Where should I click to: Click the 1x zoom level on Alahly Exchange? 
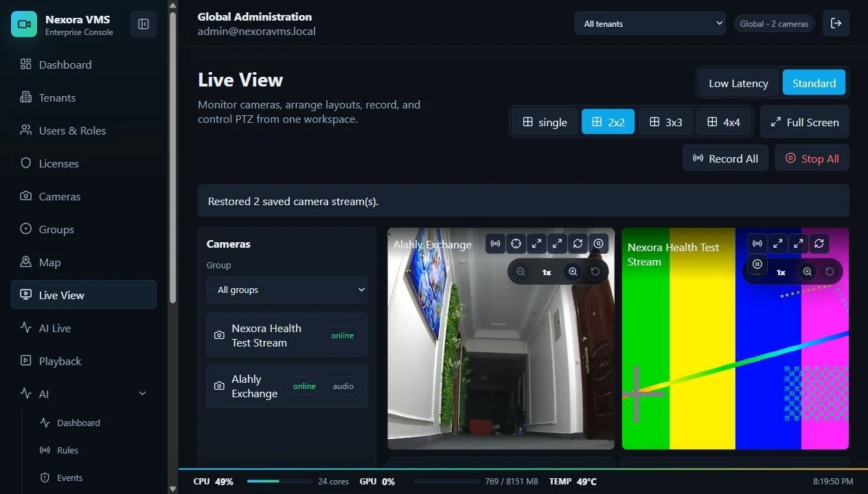click(x=547, y=272)
